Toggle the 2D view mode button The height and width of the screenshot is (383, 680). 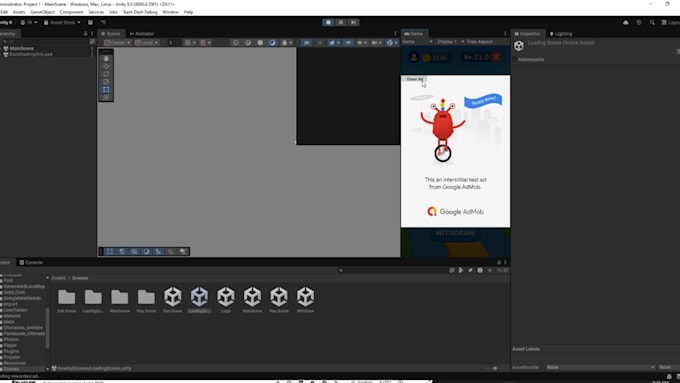[307, 43]
